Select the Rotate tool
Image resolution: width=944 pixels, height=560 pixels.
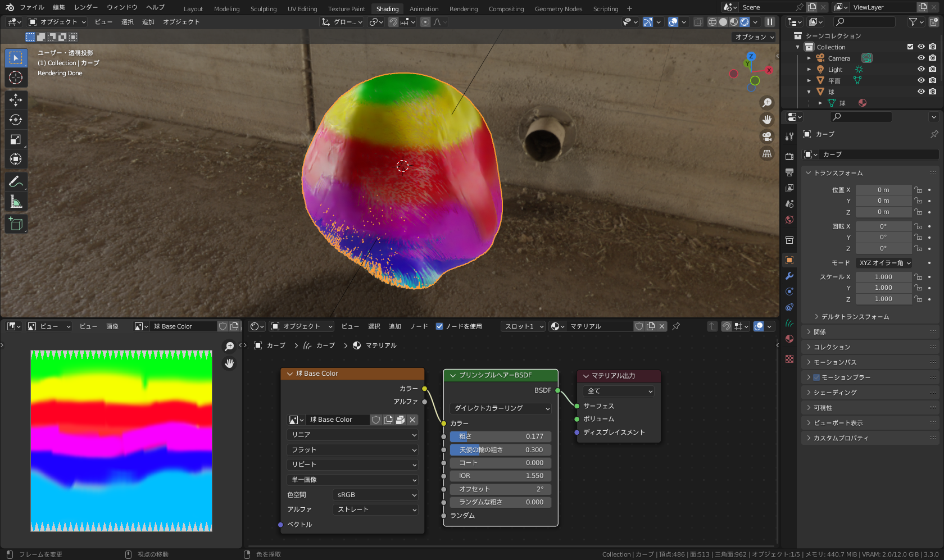click(16, 120)
